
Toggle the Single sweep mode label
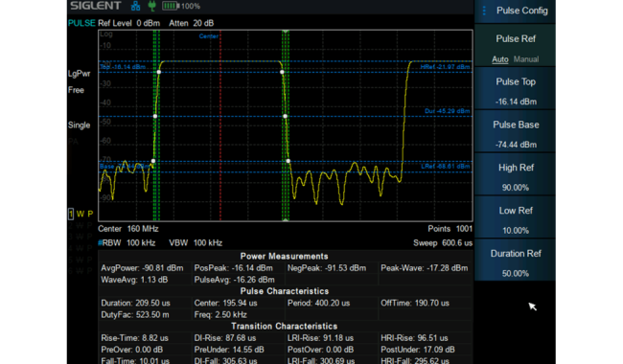(x=79, y=125)
